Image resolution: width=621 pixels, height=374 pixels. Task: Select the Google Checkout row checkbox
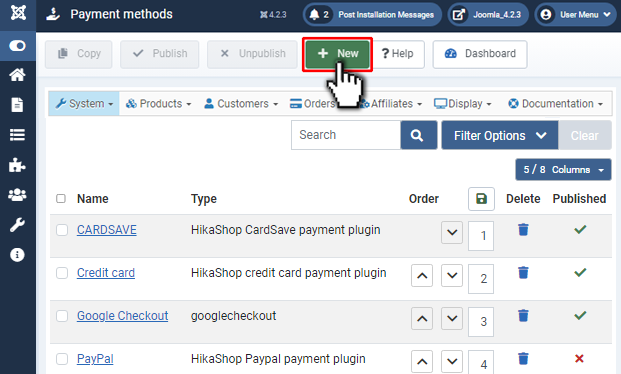[62, 316]
